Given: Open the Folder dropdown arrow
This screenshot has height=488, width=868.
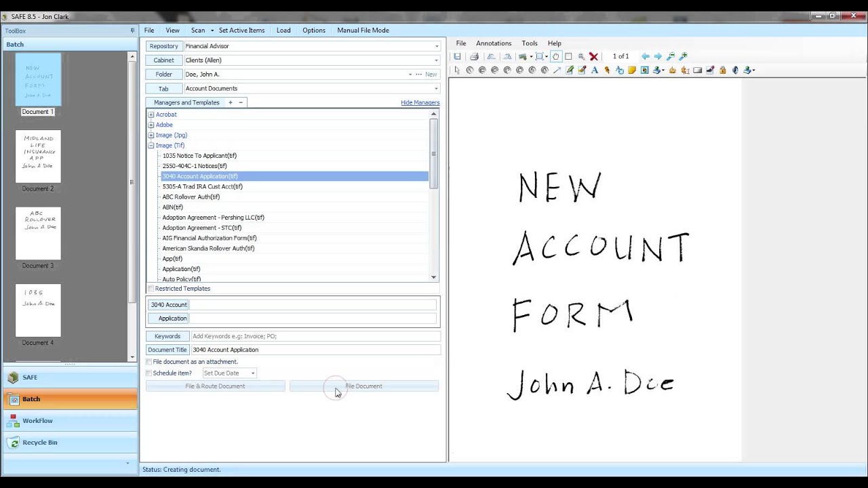Looking at the screenshot, I should [x=410, y=75].
